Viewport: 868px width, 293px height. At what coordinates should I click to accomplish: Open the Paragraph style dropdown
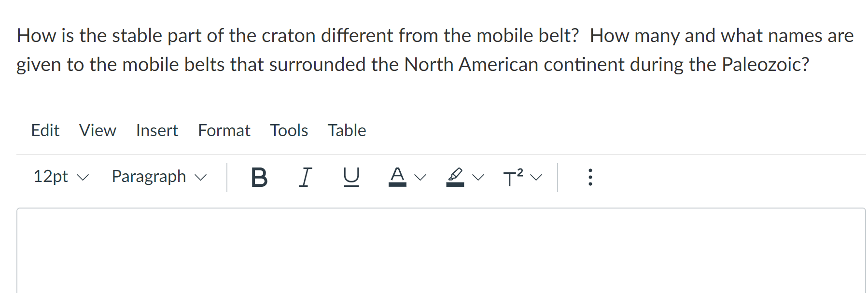pyautogui.click(x=158, y=177)
